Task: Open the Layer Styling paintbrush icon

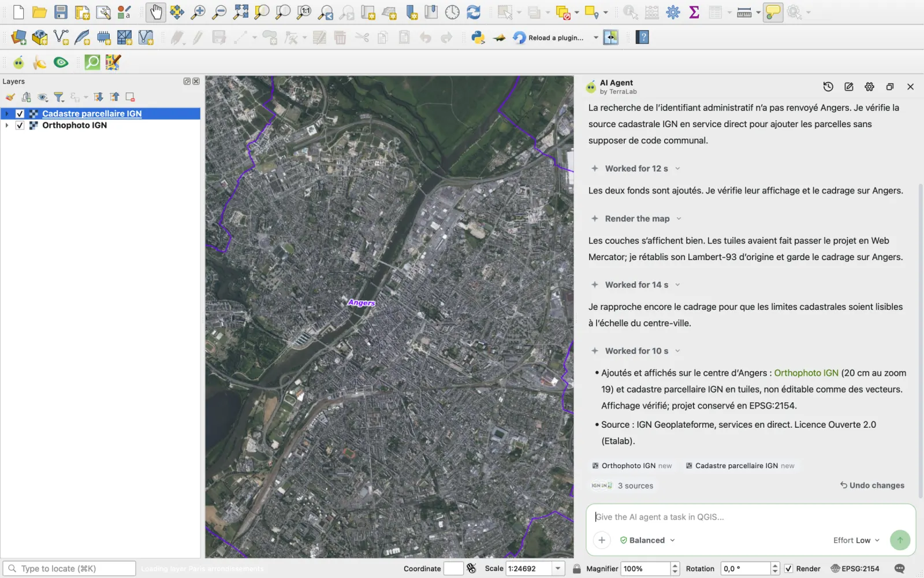Action: coord(10,97)
